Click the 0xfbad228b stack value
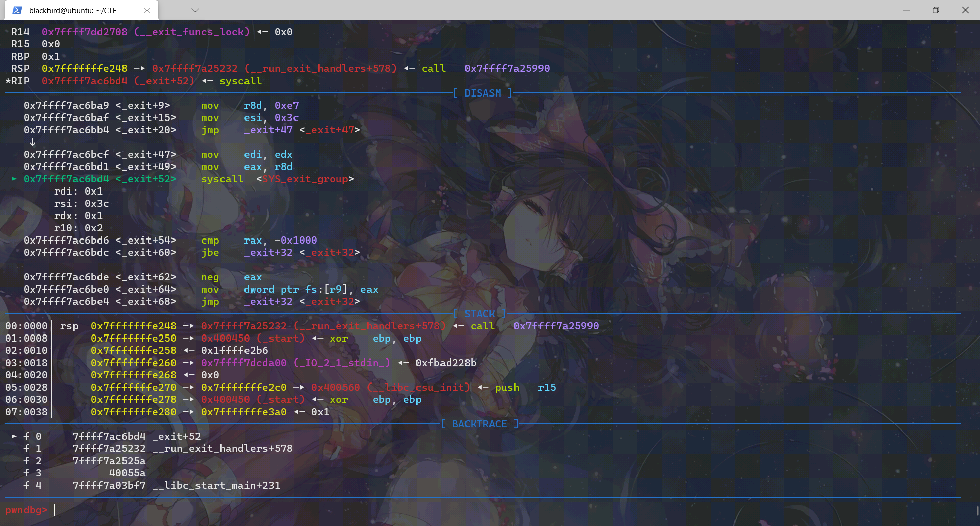Image resolution: width=980 pixels, height=526 pixels. tap(446, 363)
